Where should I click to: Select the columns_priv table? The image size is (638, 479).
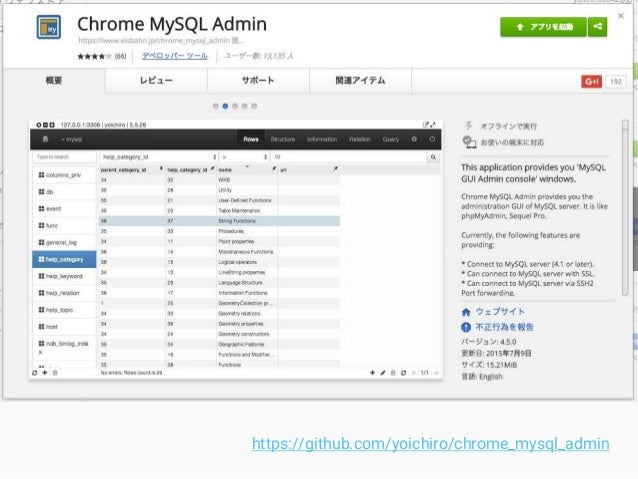64,175
